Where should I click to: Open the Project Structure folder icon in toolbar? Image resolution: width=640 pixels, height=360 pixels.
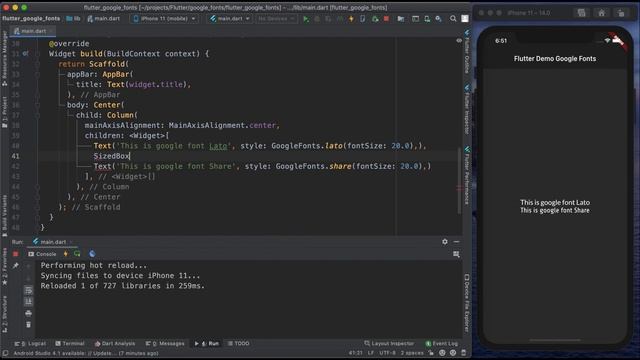[401, 19]
